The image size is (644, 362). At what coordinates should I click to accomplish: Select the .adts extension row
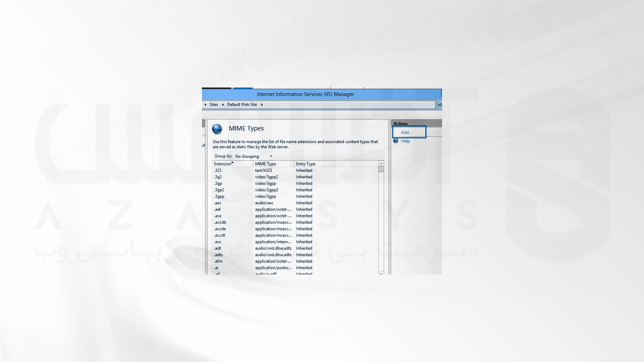[295, 255]
